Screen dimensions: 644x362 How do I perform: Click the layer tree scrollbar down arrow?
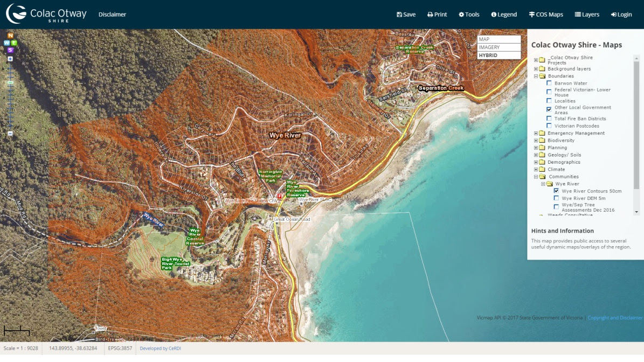click(x=636, y=212)
